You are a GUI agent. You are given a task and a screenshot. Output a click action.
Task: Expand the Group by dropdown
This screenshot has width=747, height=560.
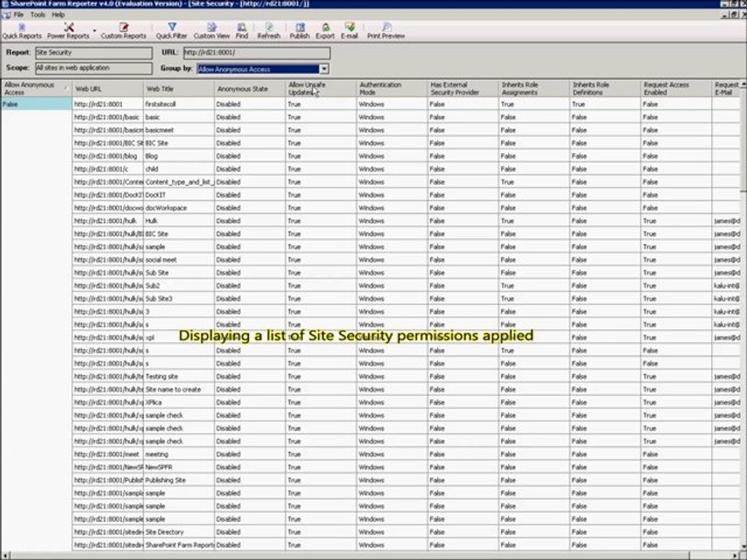point(324,69)
